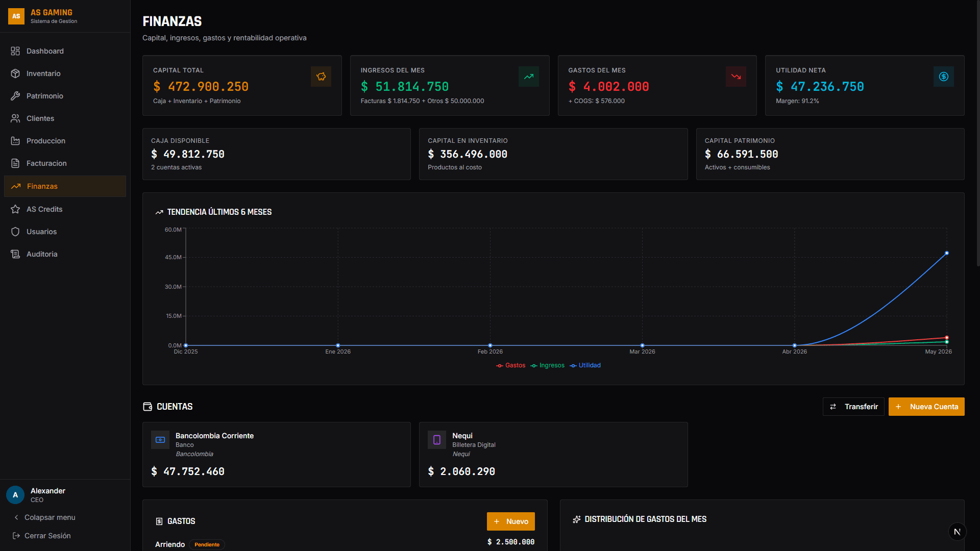This screenshot has width=980, height=551.
Task: Toggle Gastos series in chart legend
Action: (x=510, y=365)
